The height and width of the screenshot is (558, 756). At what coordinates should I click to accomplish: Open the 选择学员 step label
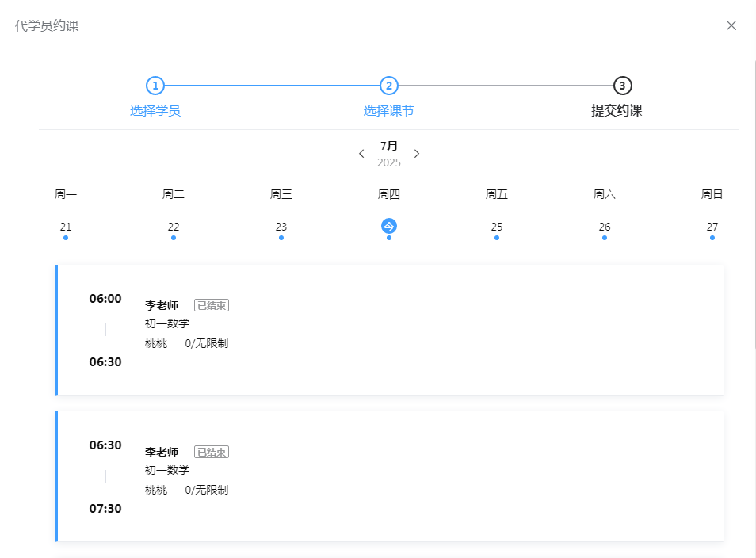155,111
